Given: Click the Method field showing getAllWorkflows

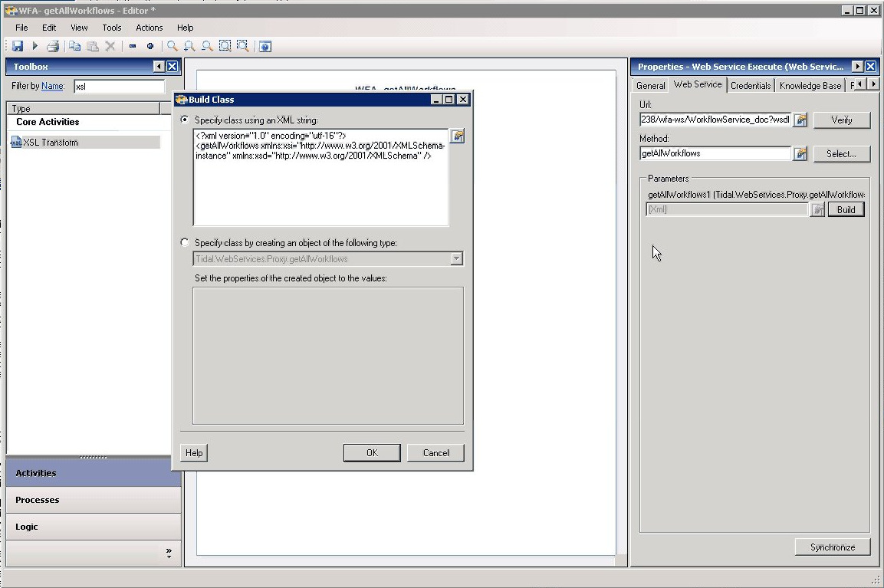Looking at the screenshot, I should pyautogui.click(x=715, y=153).
